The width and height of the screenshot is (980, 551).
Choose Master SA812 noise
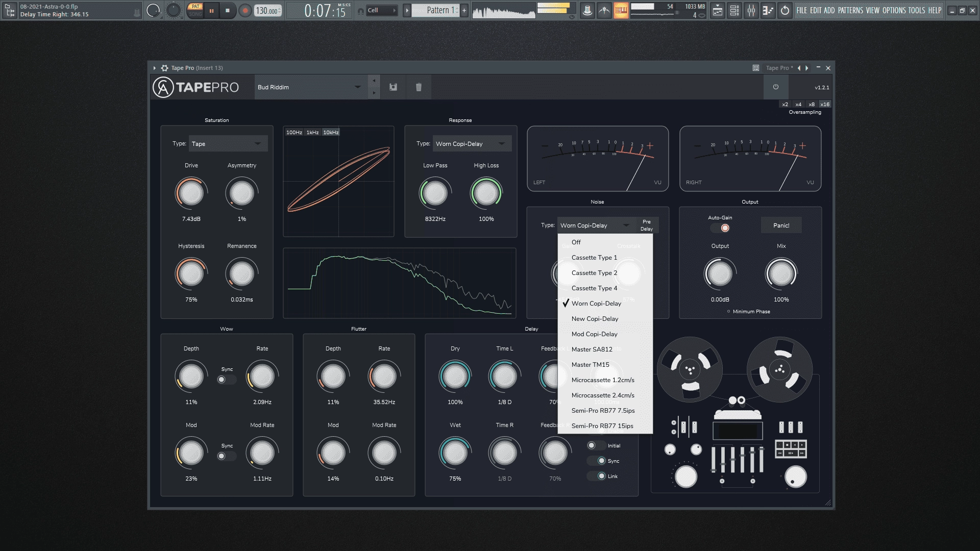(x=605, y=349)
